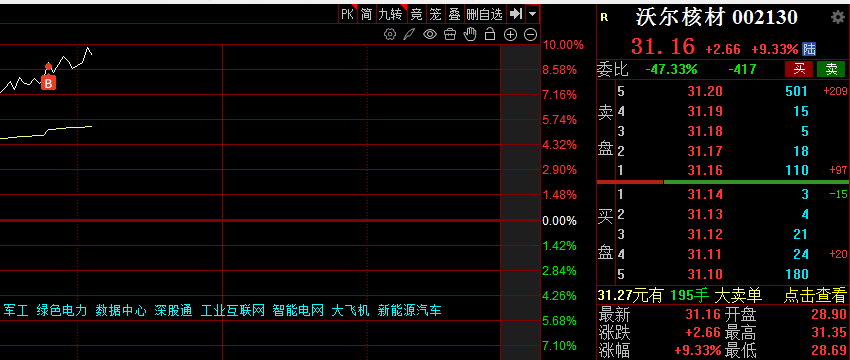Image resolution: width=850 pixels, height=360 pixels.
Task: Click the green 卖 sell button
Action: [x=831, y=69]
